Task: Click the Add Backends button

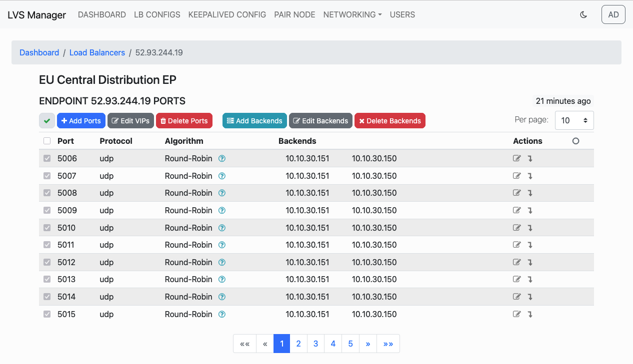Action: pos(254,121)
